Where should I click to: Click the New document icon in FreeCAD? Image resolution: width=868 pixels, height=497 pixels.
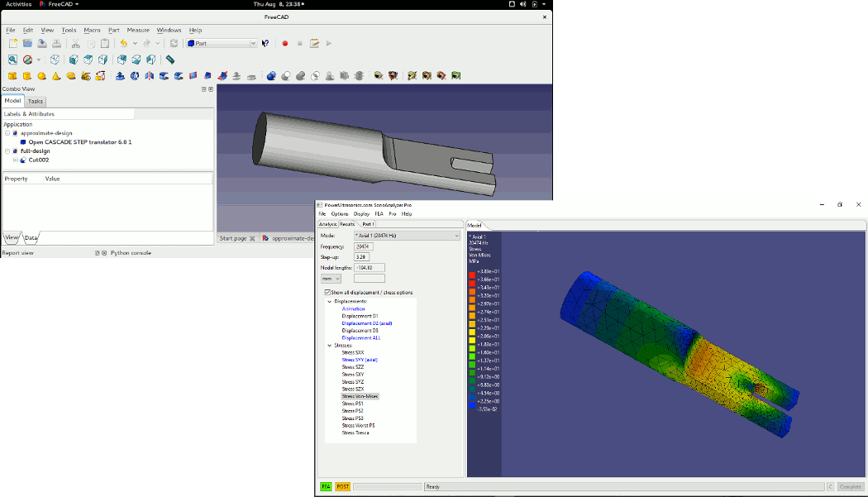(12, 43)
